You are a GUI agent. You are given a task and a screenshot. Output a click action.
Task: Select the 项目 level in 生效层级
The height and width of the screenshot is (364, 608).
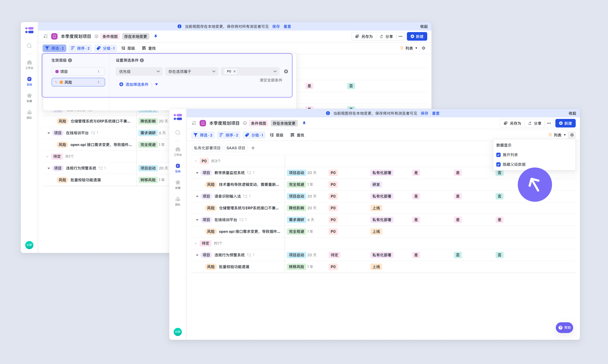tap(78, 71)
